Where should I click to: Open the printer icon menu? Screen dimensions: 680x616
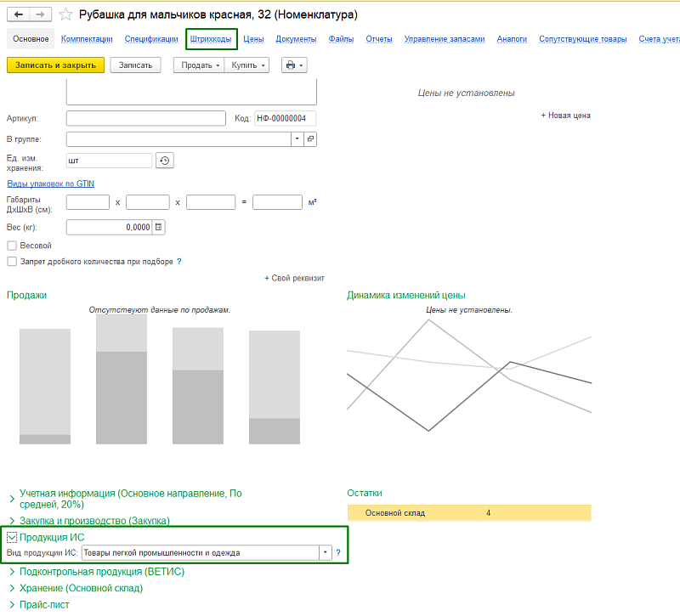pyautogui.click(x=294, y=65)
